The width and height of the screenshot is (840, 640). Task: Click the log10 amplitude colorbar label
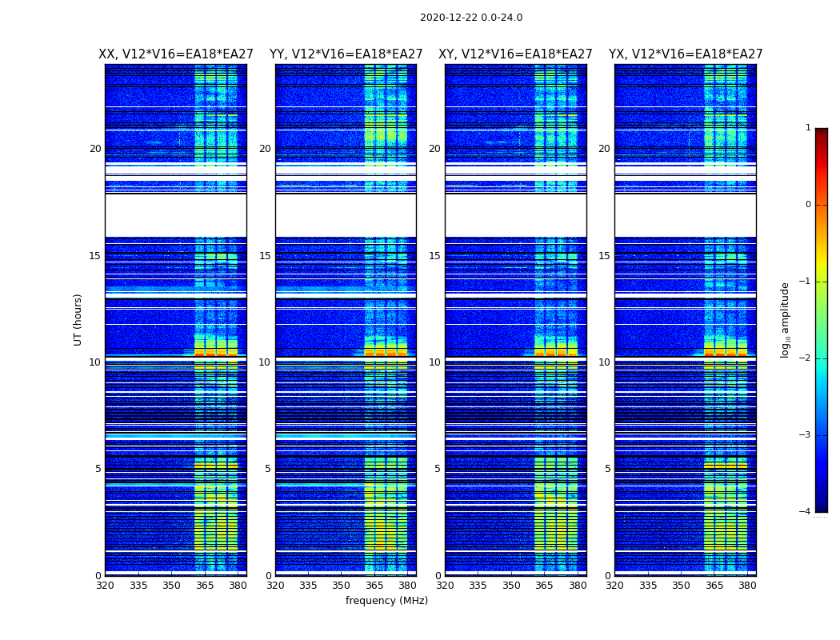click(785, 320)
